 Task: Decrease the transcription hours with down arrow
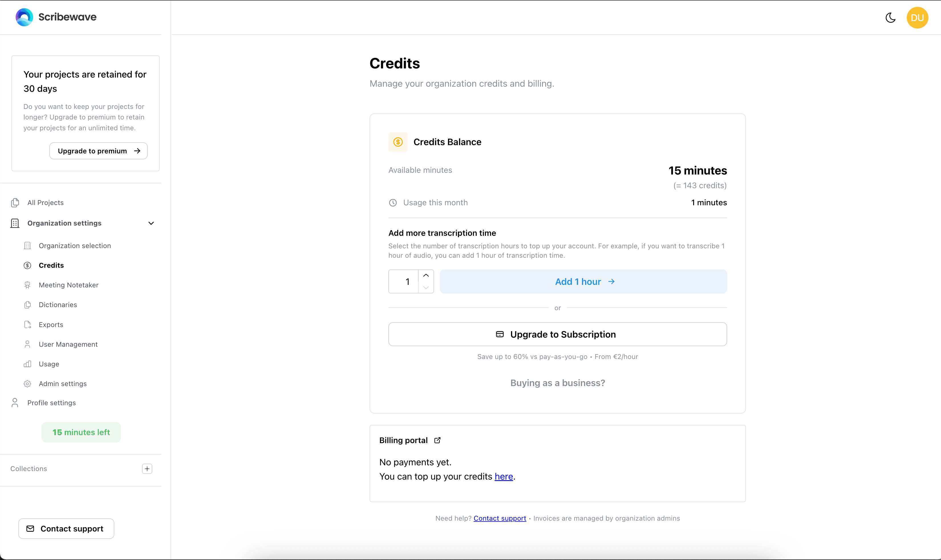(426, 287)
